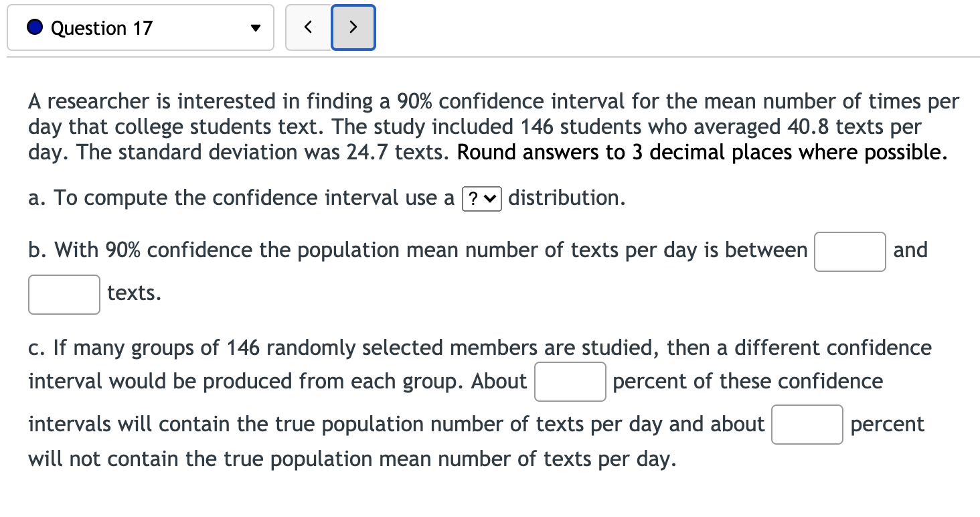Click the lower bound input after 'is between'
Image resolution: width=980 pixels, height=517 pixels.
click(x=849, y=251)
